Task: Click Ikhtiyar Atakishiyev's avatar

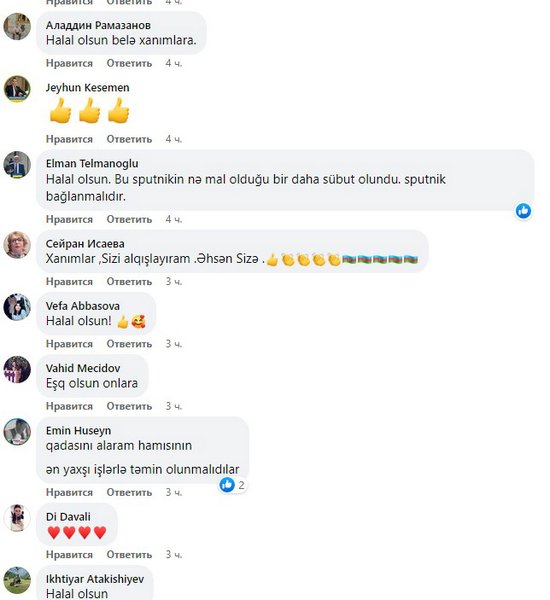Action: tap(17, 580)
